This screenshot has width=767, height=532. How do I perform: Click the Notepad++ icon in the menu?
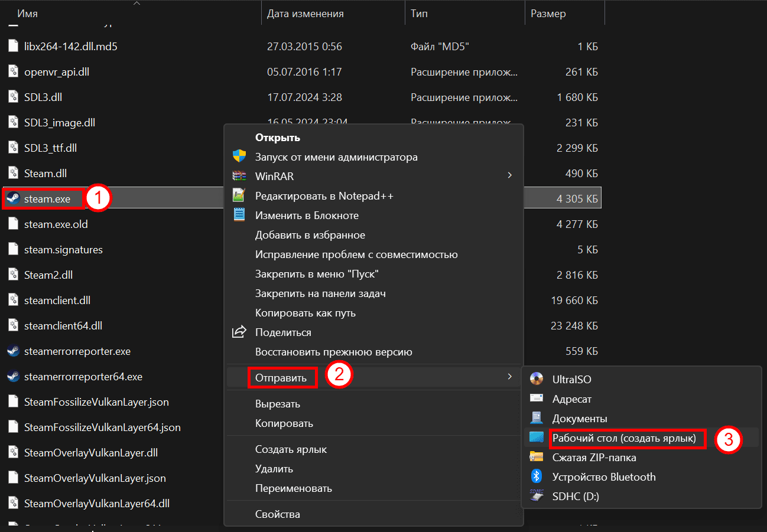(239, 195)
